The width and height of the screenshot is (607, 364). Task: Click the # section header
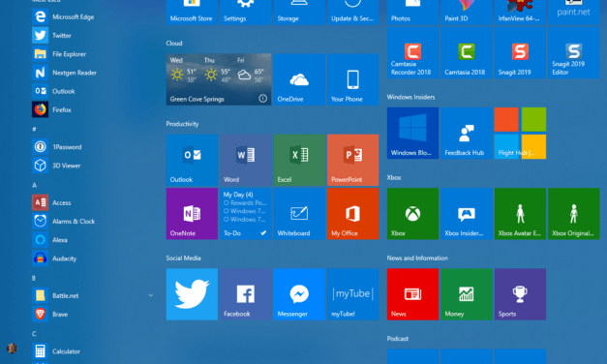pyautogui.click(x=34, y=129)
